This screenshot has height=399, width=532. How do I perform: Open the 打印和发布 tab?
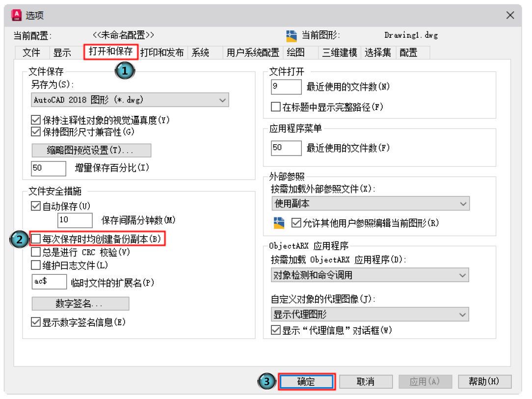162,53
